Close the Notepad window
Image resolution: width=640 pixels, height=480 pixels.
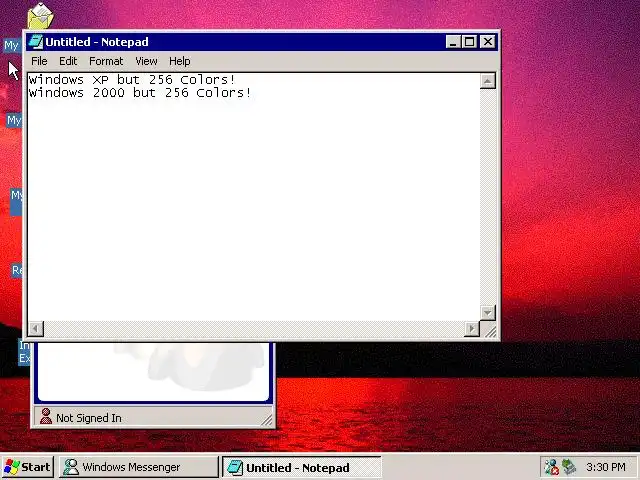(x=488, y=42)
